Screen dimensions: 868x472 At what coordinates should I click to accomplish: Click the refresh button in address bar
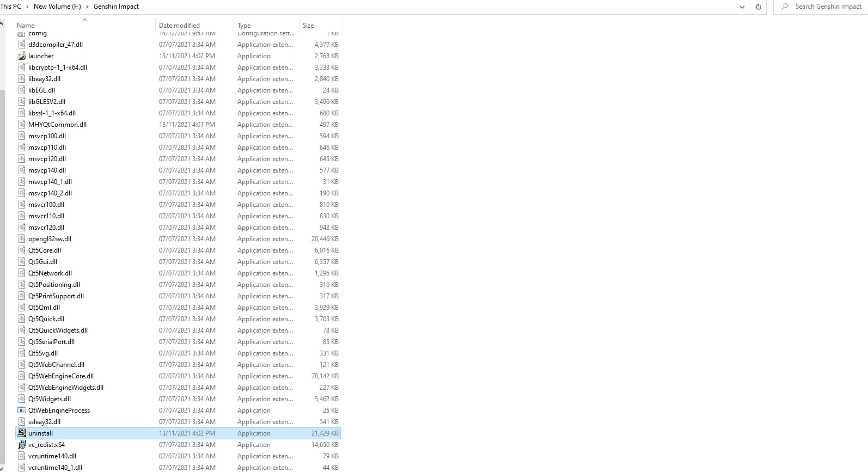tap(758, 7)
